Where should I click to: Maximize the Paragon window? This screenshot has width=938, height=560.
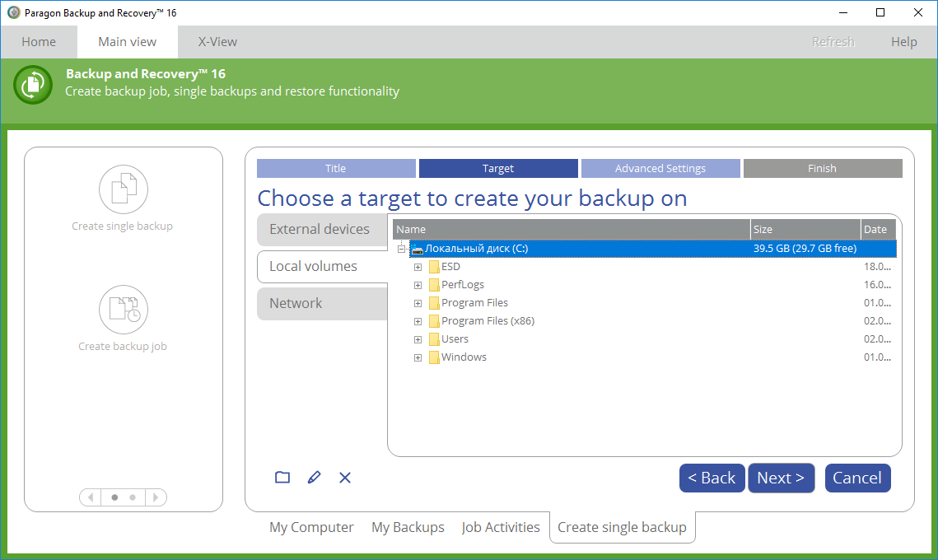click(880, 12)
